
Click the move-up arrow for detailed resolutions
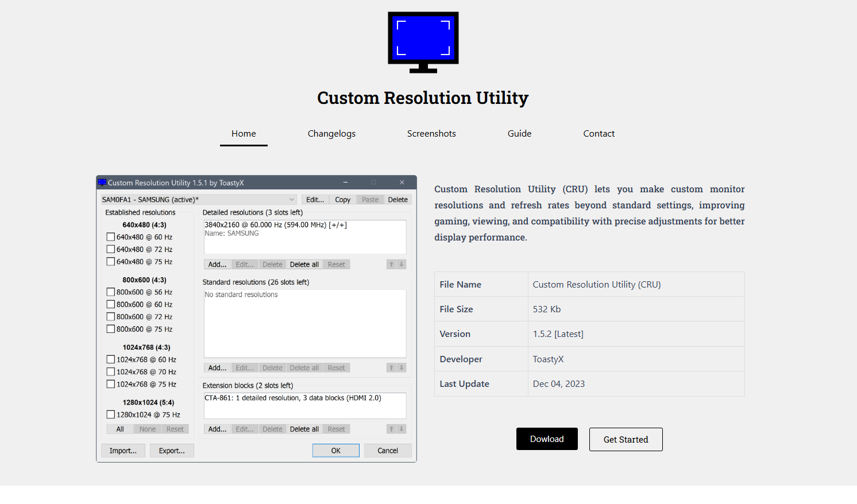click(391, 264)
